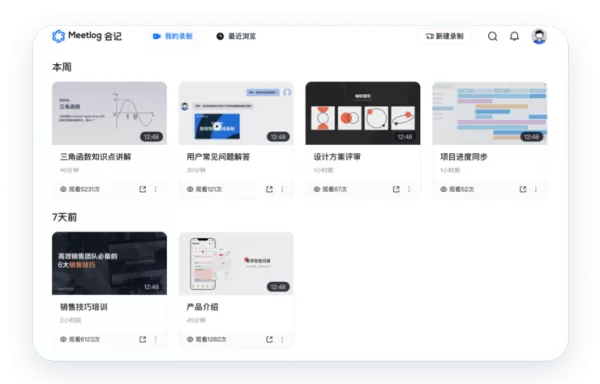The height and width of the screenshot is (384, 600).
Task: Click the clock icon in 最近浏览
Action: click(x=220, y=36)
